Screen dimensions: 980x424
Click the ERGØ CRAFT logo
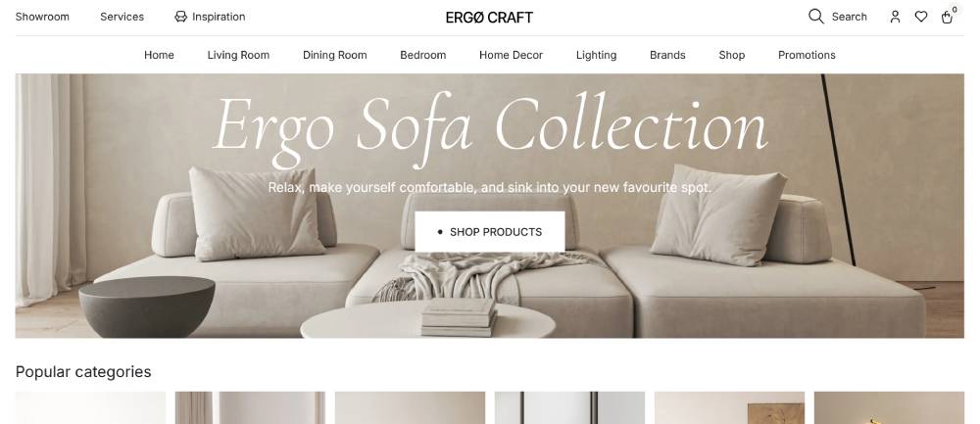pos(489,18)
